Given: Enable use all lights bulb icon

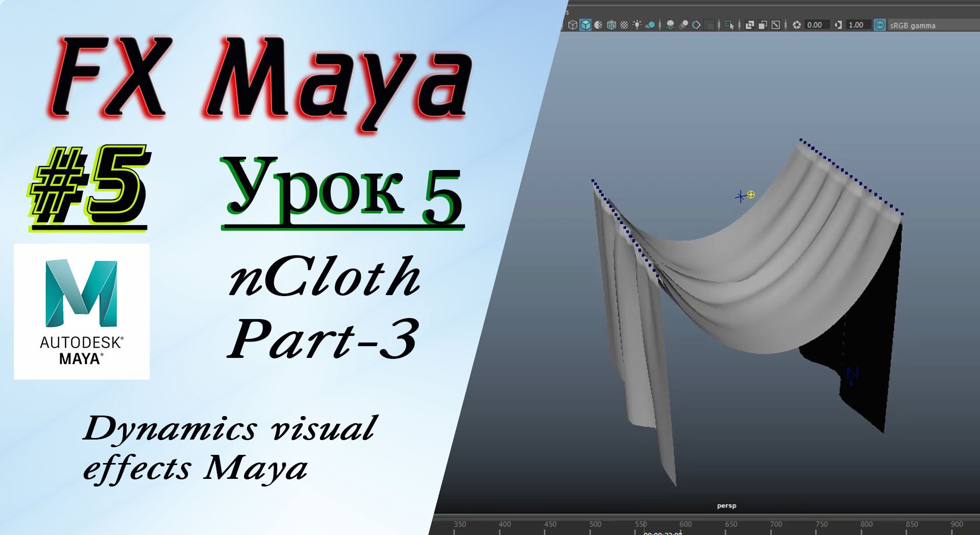Looking at the screenshot, I should point(637,25).
